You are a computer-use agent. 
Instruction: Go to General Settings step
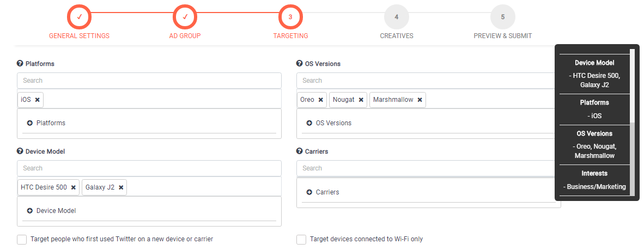pyautogui.click(x=79, y=17)
